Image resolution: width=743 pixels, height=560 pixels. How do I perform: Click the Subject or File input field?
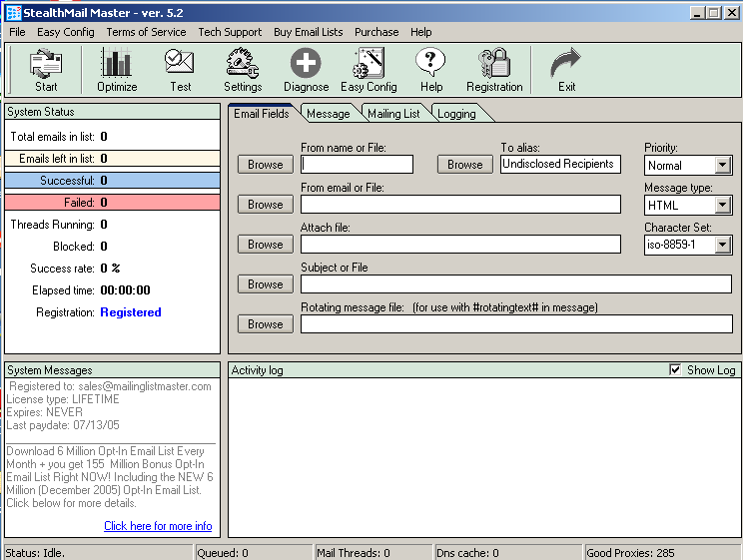point(516,283)
